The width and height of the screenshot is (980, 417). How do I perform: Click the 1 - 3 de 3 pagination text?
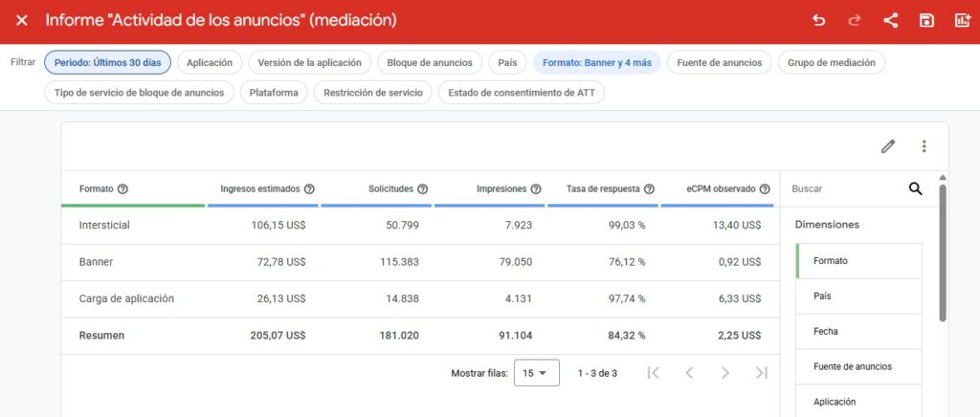[x=597, y=373]
